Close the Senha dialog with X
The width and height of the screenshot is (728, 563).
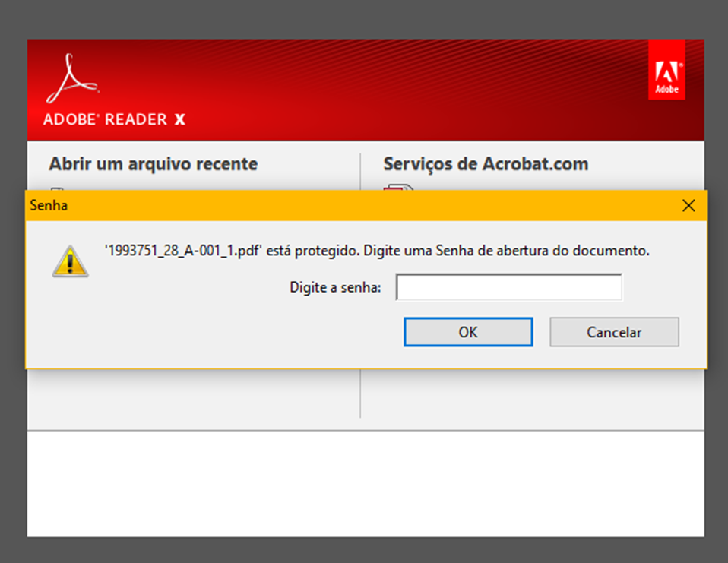pyautogui.click(x=688, y=205)
